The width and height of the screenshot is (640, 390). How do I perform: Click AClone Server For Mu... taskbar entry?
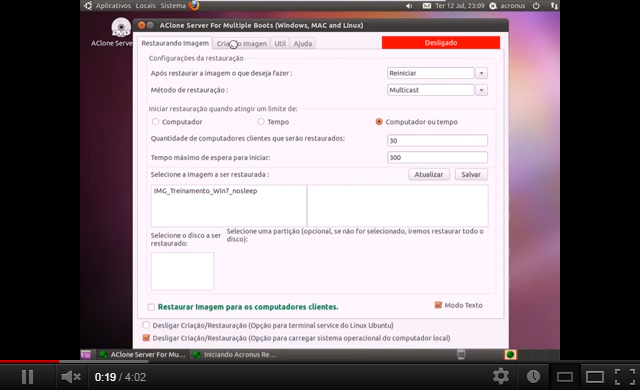point(142,355)
